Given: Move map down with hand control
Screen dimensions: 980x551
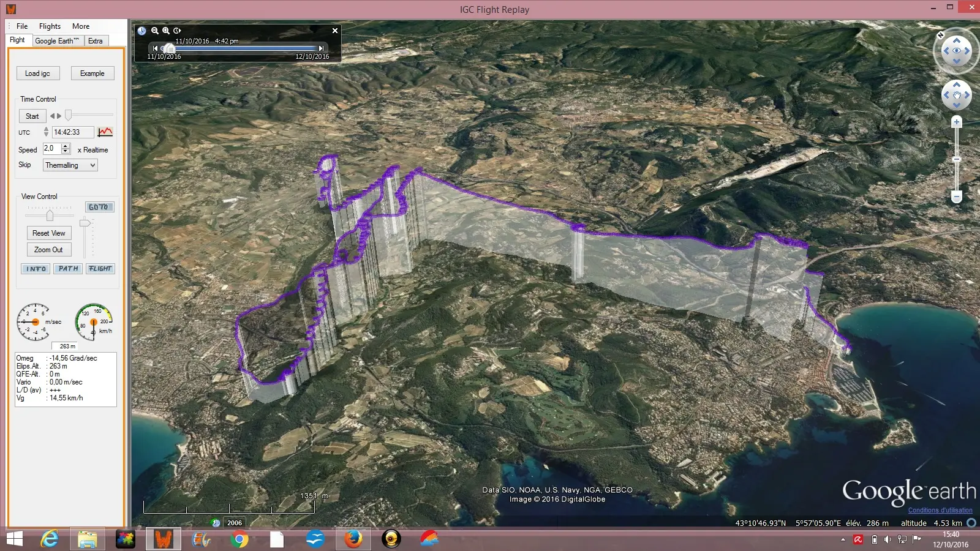Looking at the screenshot, I should click(957, 105).
